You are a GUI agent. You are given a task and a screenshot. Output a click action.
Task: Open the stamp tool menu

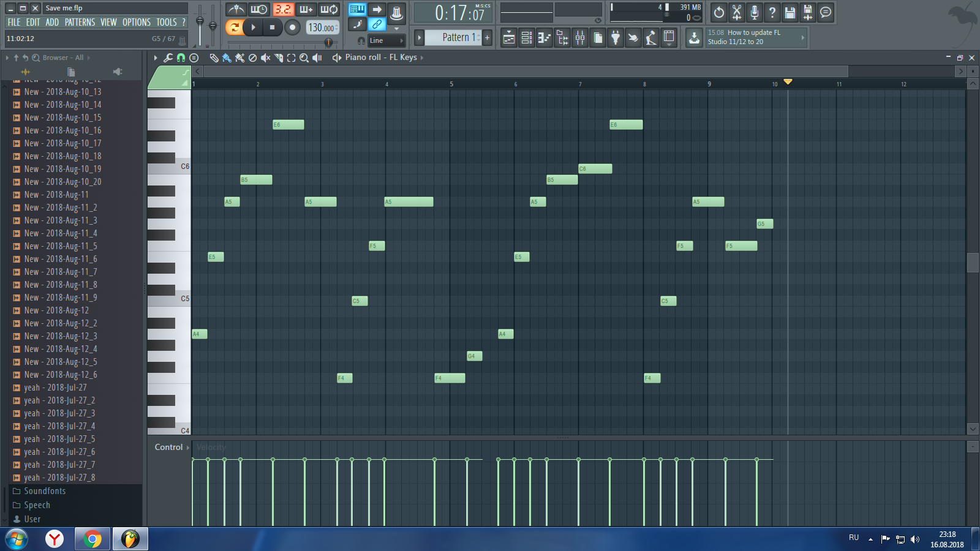tap(194, 58)
